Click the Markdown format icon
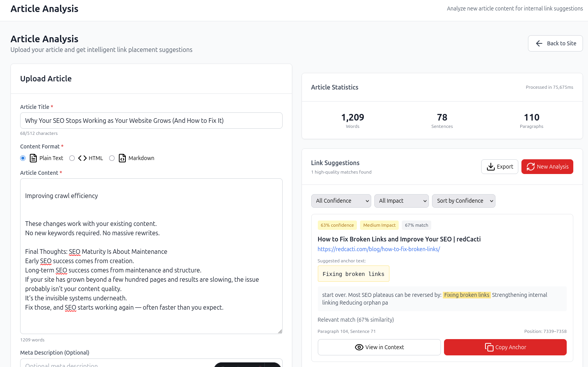The width and height of the screenshot is (588, 367). [x=122, y=158]
